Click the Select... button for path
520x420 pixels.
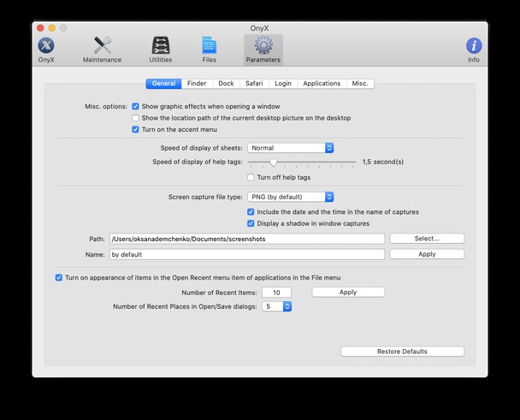pos(427,239)
